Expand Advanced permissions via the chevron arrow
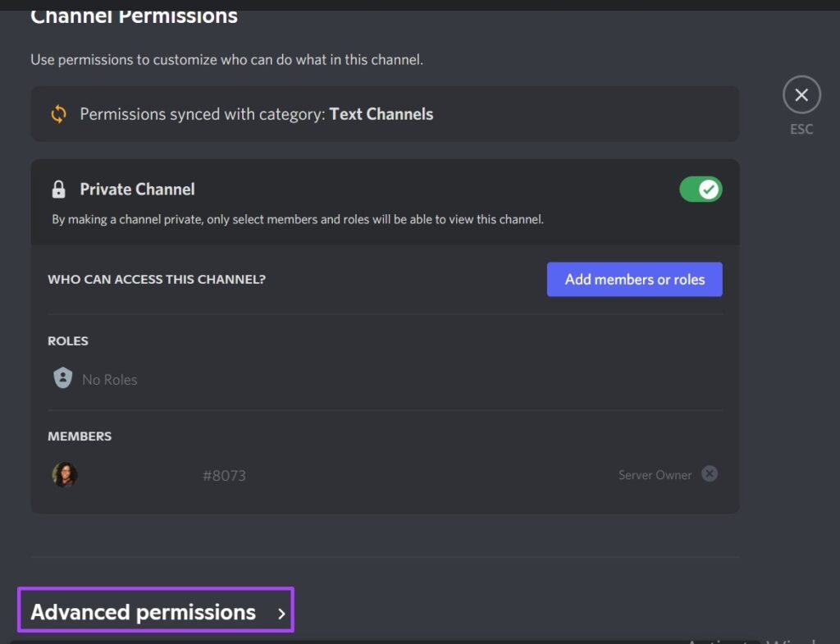Image resolution: width=840 pixels, height=644 pixels. (281, 614)
